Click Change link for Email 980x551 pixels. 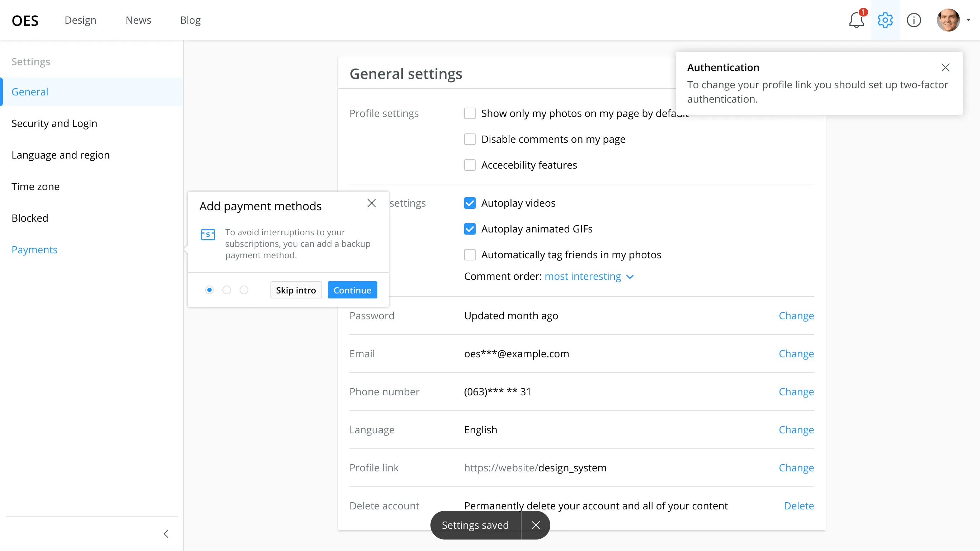tap(796, 353)
